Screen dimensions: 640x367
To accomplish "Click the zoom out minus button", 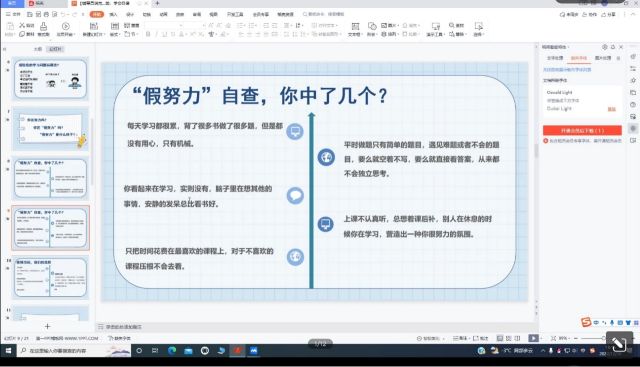I will [576, 338].
